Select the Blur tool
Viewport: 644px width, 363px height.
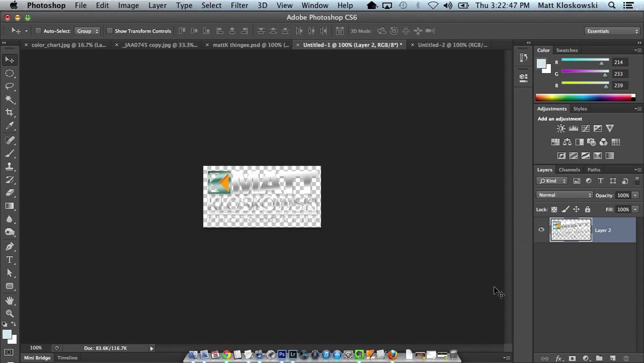point(10,219)
